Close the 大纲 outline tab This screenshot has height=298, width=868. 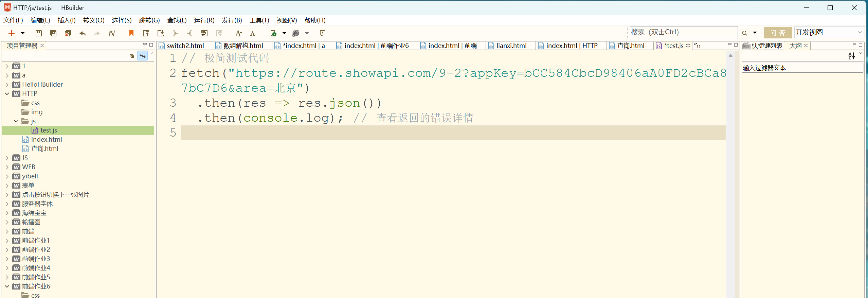tap(806, 46)
